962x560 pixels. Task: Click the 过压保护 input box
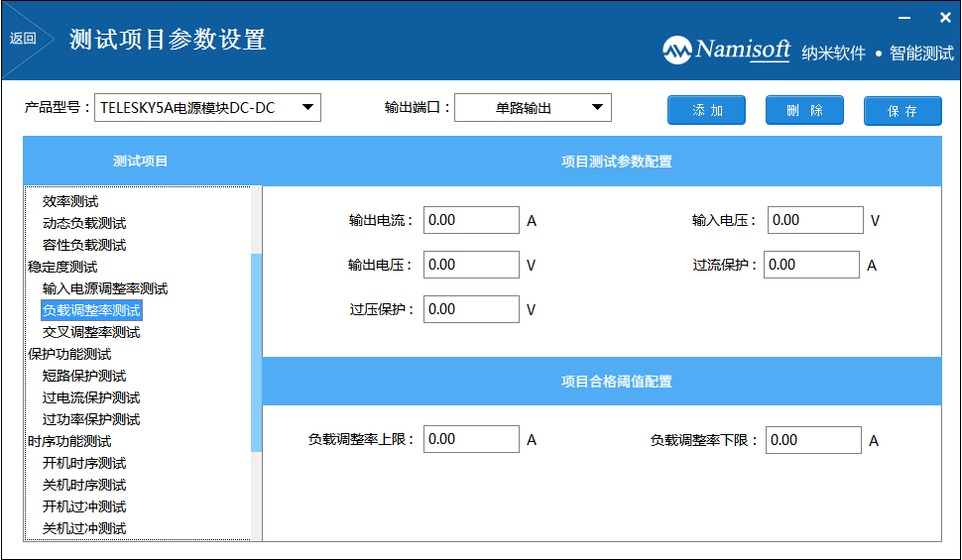click(471, 309)
